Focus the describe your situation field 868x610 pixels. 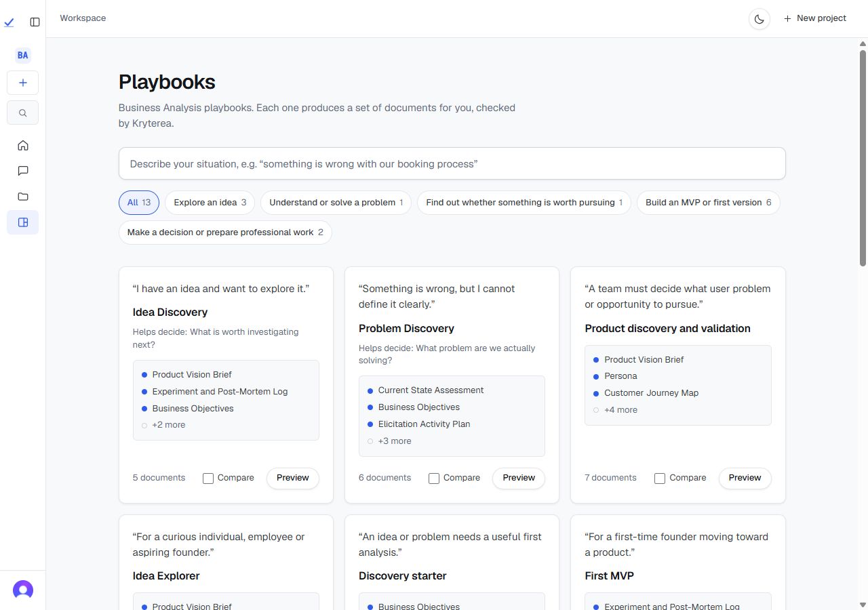click(x=452, y=163)
